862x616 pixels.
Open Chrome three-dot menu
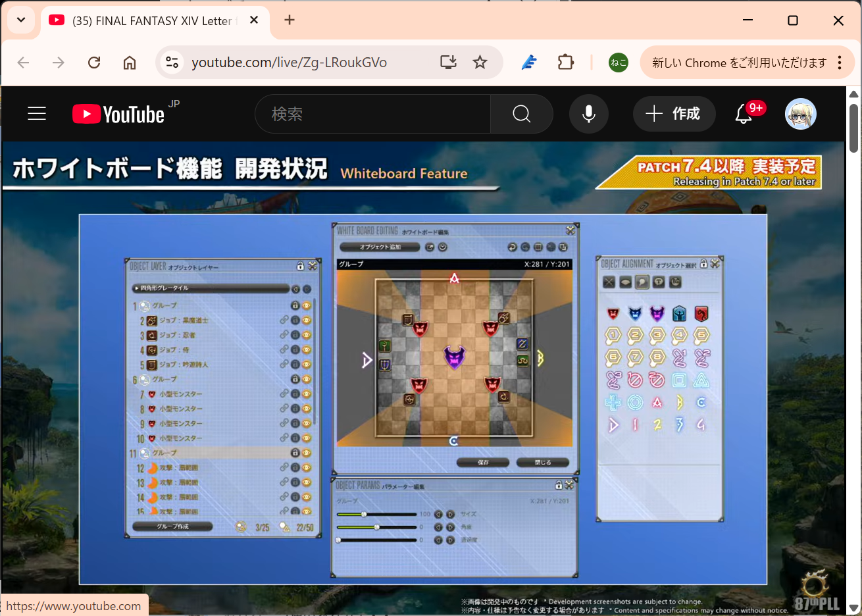tap(840, 63)
